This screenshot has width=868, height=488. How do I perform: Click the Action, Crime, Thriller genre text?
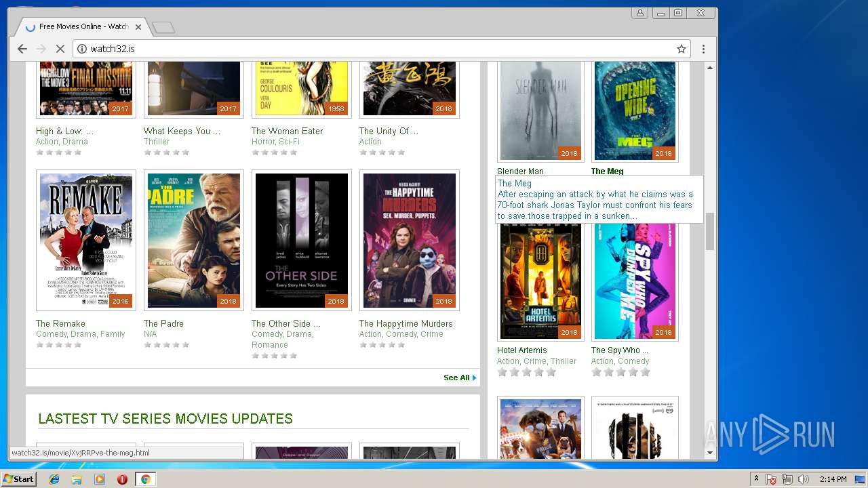(x=536, y=361)
